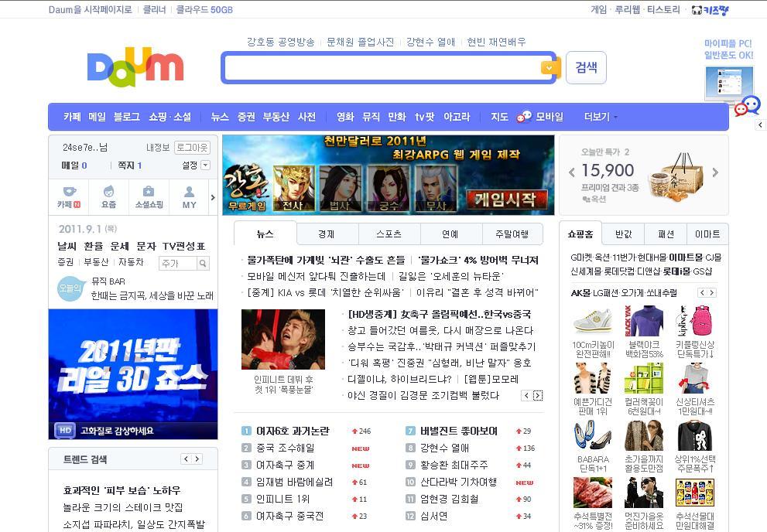Image resolution: width=767 pixels, height=532 pixels.
Task: Open the search box suggestion dropdown
Action: (x=549, y=68)
